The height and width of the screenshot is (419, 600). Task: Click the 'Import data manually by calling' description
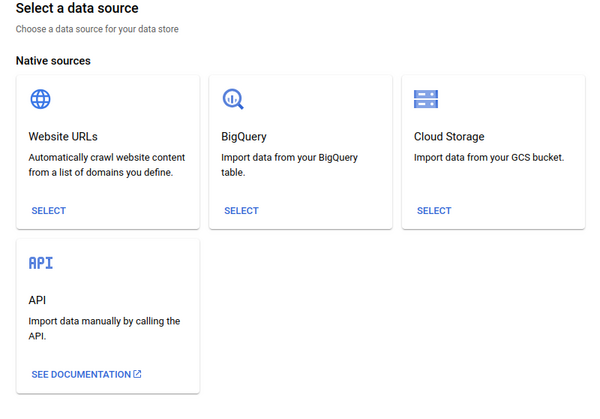(104, 328)
